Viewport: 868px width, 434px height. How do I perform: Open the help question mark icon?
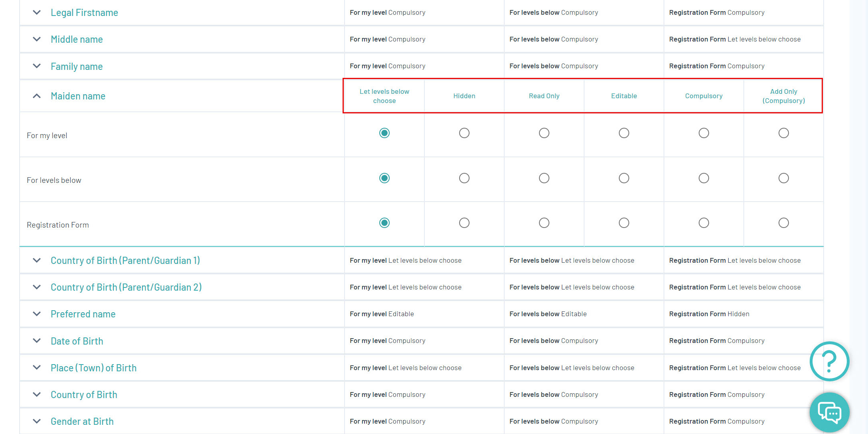tap(829, 361)
